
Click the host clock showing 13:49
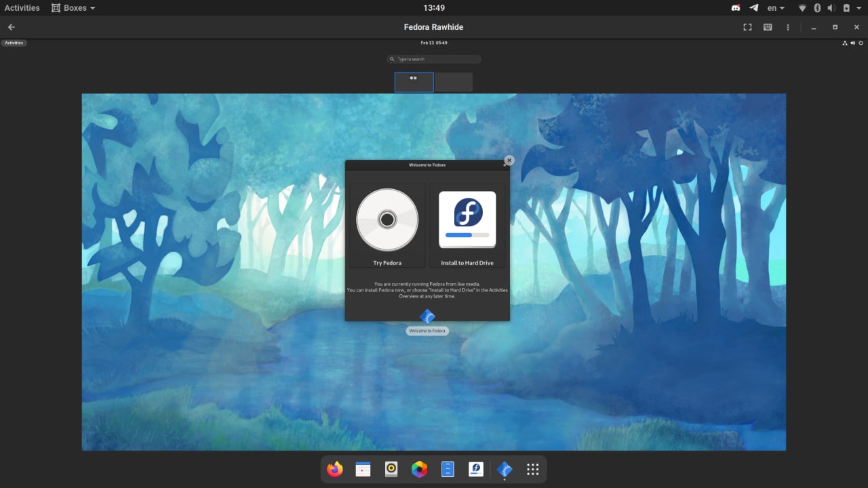pos(434,8)
